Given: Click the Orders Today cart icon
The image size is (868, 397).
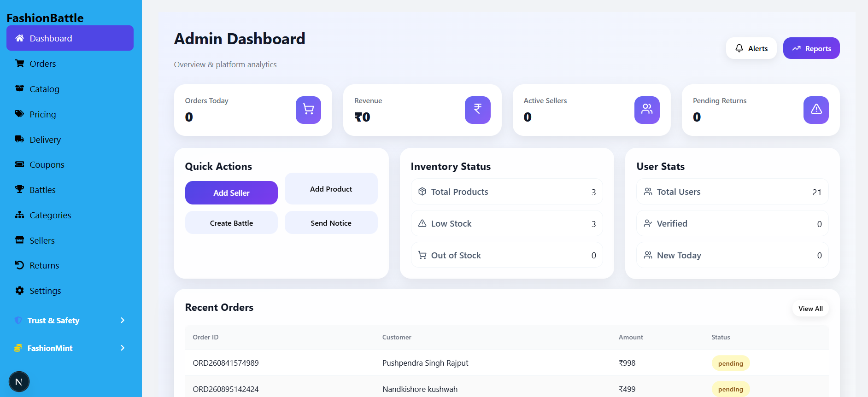Looking at the screenshot, I should pyautogui.click(x=308, y=110).
